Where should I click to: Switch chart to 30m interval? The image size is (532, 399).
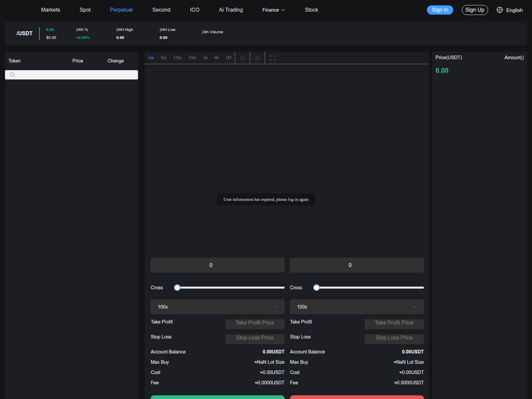coord(192,58)
